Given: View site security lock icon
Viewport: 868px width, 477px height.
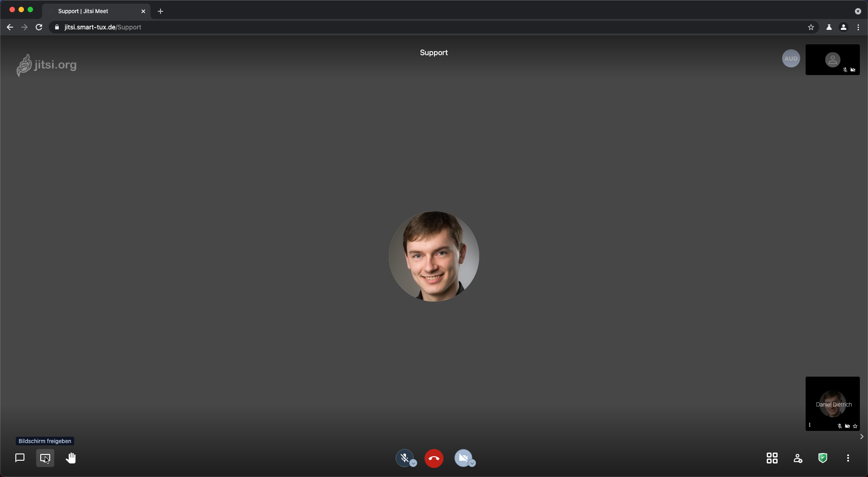Looking at the screenshot, I should [57, 27].
